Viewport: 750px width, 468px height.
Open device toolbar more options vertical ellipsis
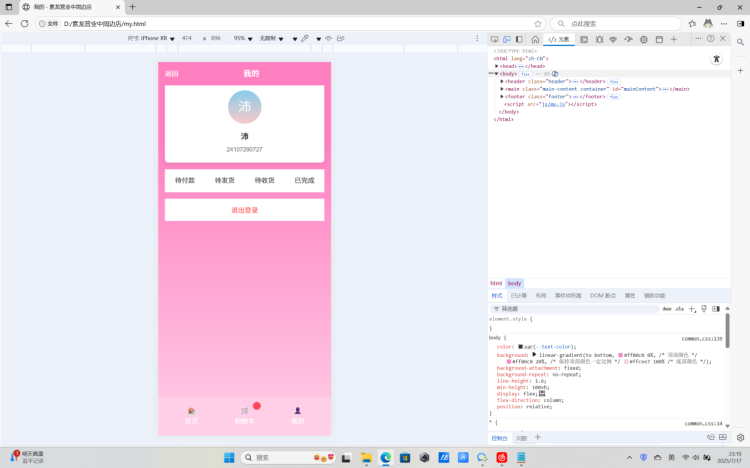(x=477, y=38)
